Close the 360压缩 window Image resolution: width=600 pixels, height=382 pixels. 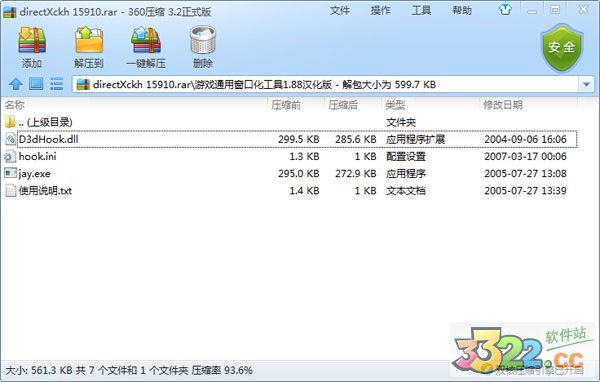(x=584, y=10)
